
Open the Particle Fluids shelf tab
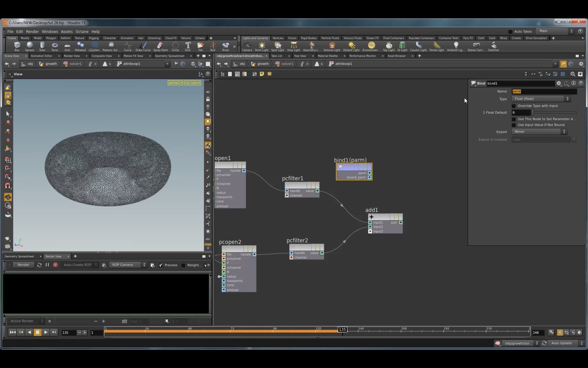coord(330,38)
